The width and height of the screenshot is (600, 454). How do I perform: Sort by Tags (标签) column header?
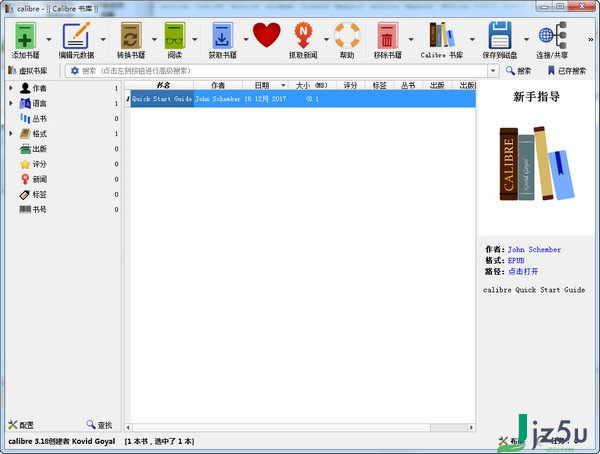pos(380,85)
